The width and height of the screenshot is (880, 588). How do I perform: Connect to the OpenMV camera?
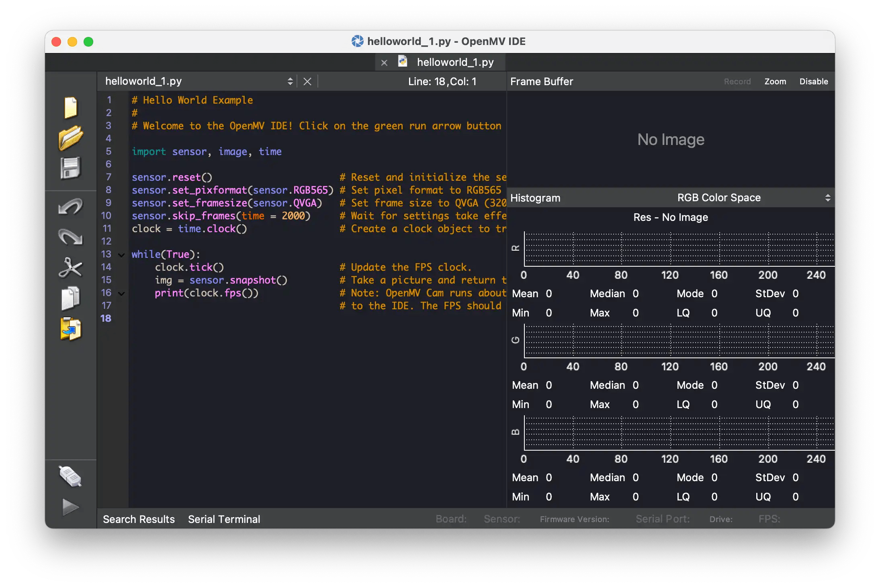(70, 476)
